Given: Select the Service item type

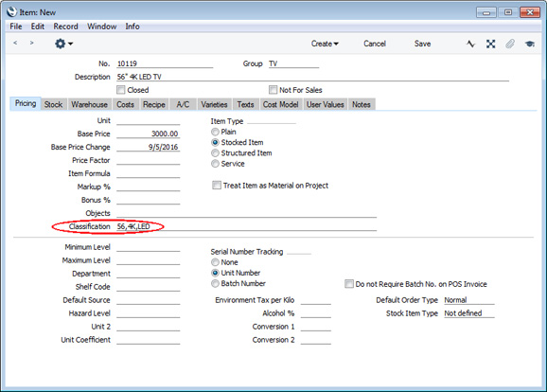Looking at the screenshot, I should pos(215,164).
